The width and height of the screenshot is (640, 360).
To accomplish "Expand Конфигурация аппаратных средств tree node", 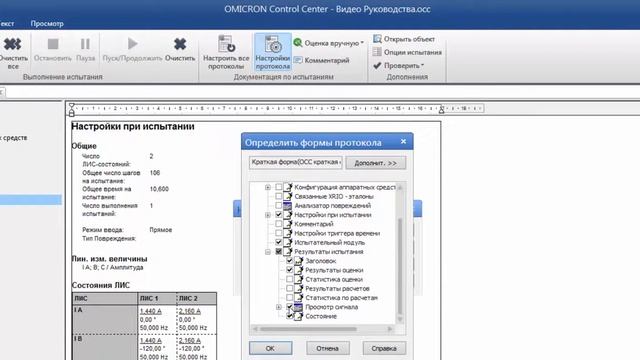I will tap(268, 187).
